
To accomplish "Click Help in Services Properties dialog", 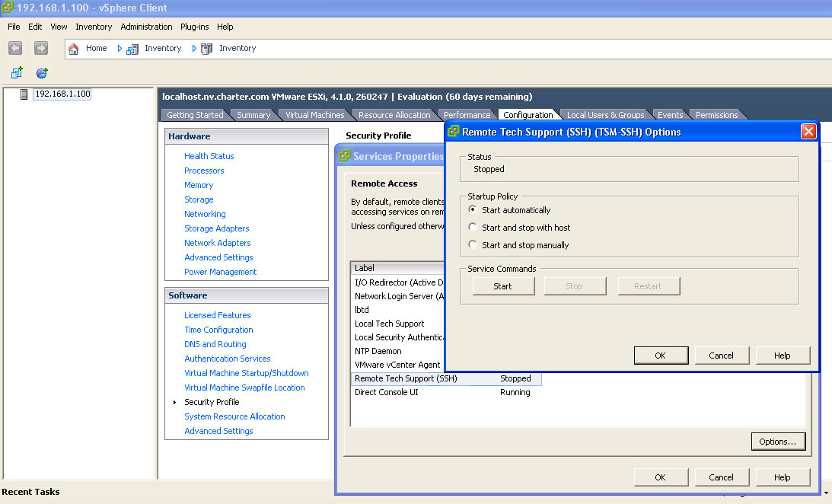I will tap(783, 477).
